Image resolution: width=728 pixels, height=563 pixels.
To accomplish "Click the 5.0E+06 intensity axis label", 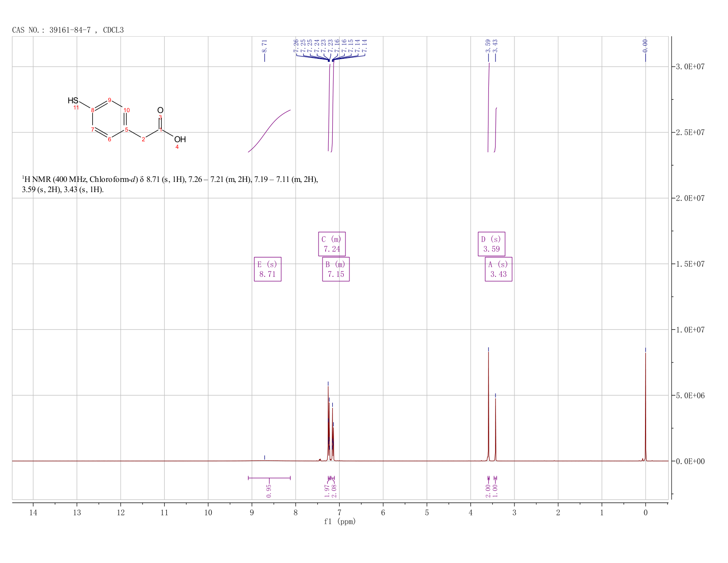I will coord(690,396).
